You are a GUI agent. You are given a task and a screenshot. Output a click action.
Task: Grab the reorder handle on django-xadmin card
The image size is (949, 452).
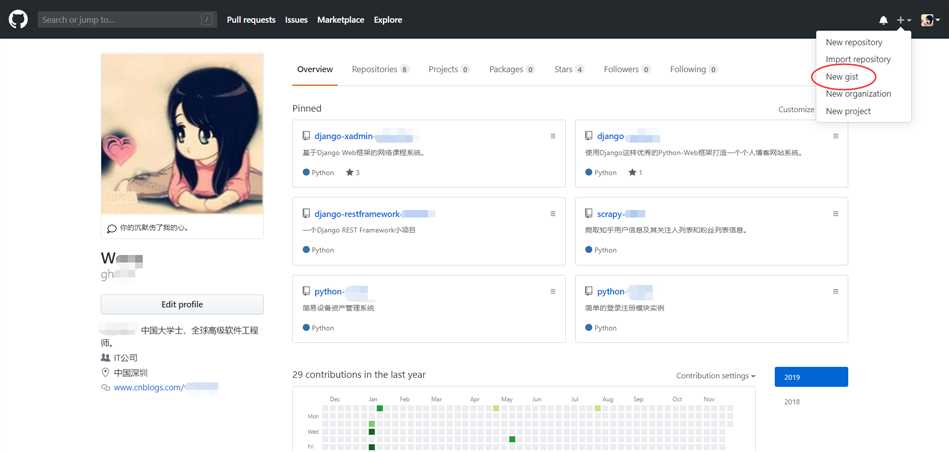pyautogui.click(x=553, y=136)
